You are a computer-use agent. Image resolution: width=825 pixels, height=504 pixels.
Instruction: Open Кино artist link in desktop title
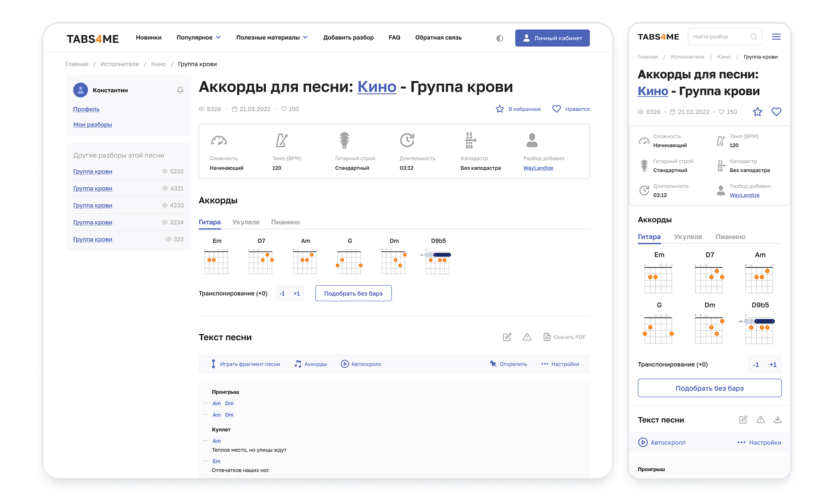(x=377, y=87)
